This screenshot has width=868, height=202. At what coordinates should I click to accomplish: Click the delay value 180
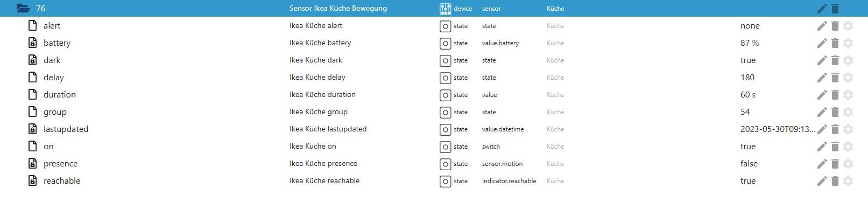(x=747, y=78)
